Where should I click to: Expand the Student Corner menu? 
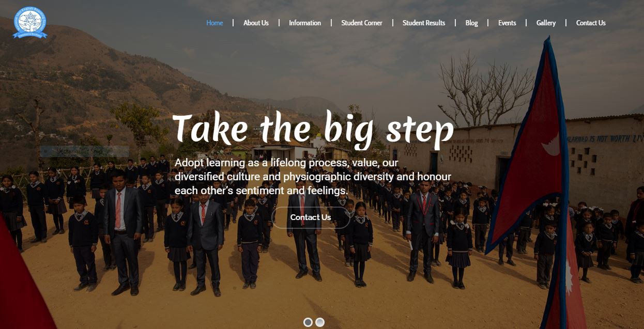pos(362,23)
